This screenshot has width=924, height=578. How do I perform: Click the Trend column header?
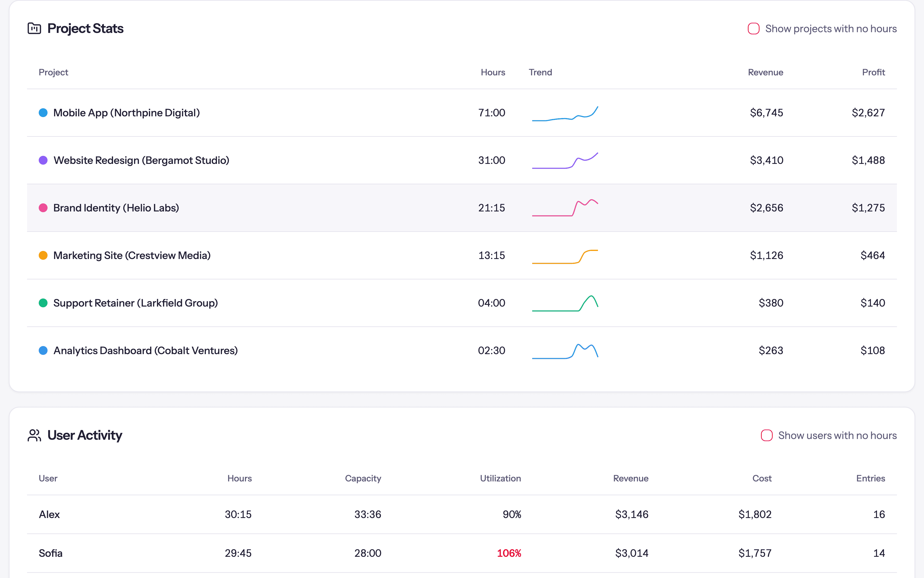540,72
